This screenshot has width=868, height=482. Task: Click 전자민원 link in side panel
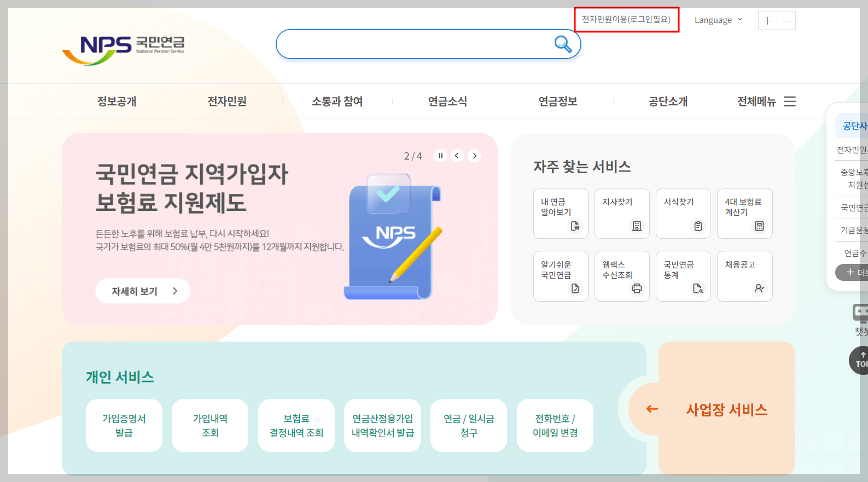(x=852, y=150)
